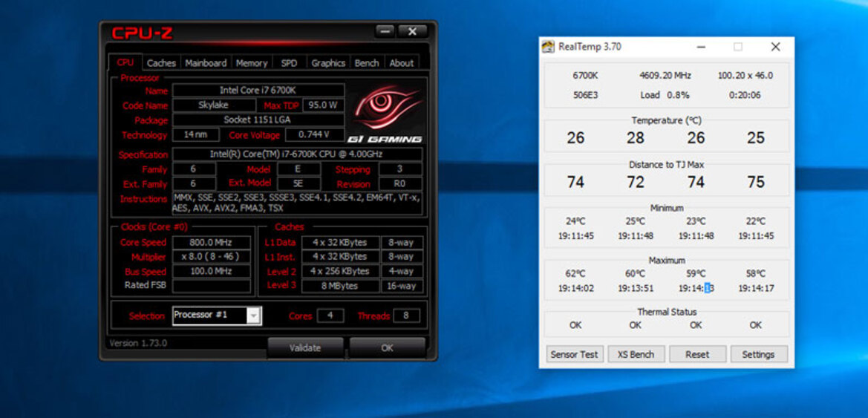Click the Core Voltage value 0.744 V
Image resolution: width=868 pixels, height=418 pixels.
pyautogui.click(x=314, y=134)
